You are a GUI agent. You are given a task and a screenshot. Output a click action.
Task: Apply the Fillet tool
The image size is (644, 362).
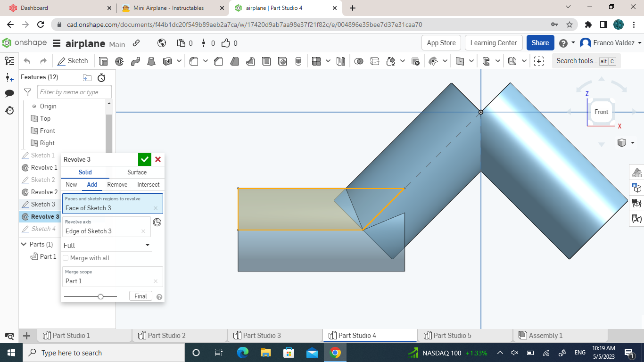193,61
